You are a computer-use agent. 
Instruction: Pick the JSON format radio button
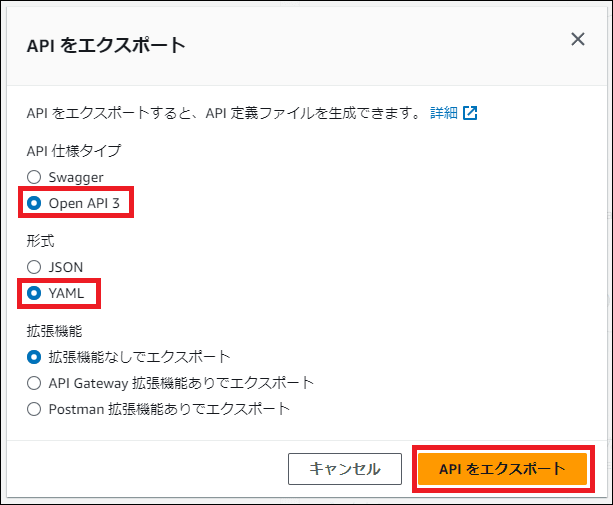34,267
